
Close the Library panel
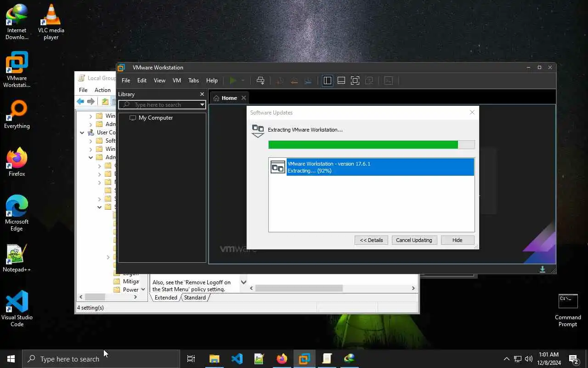202,94
